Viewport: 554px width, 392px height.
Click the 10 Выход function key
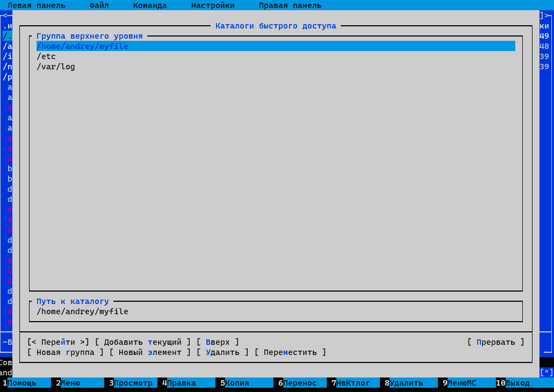tap(524, 383)
